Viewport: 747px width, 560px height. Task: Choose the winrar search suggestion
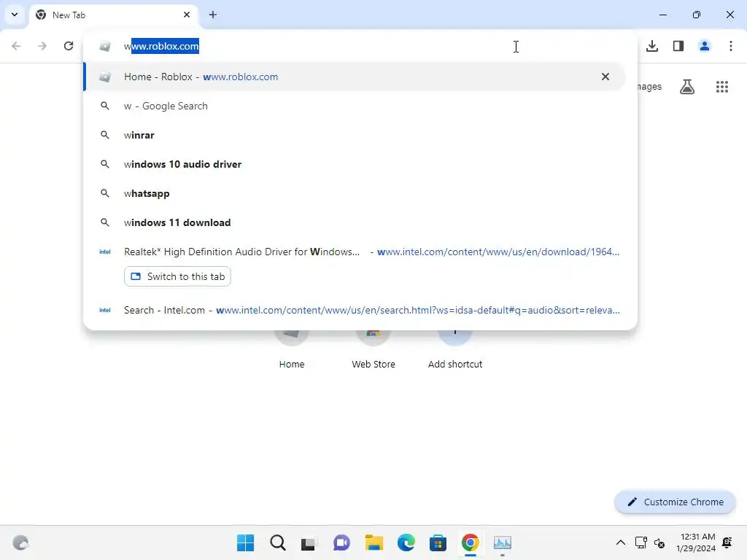click(355, 135)
